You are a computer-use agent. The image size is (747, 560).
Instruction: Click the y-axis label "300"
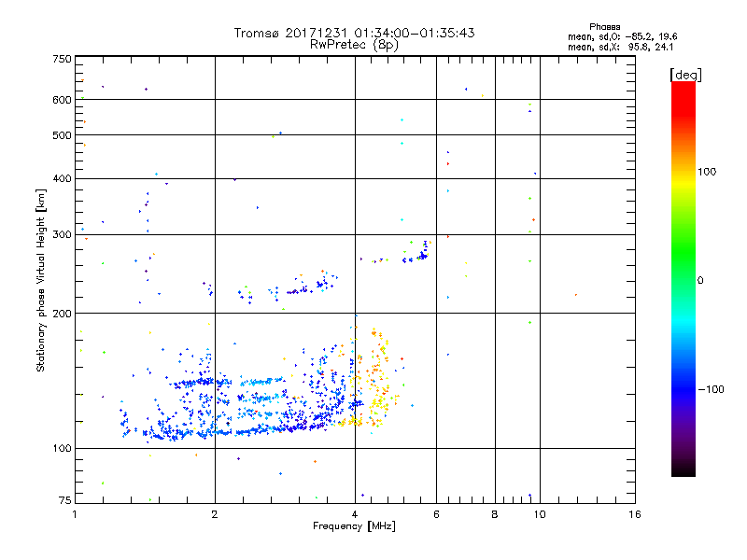[x=62, y=235]
